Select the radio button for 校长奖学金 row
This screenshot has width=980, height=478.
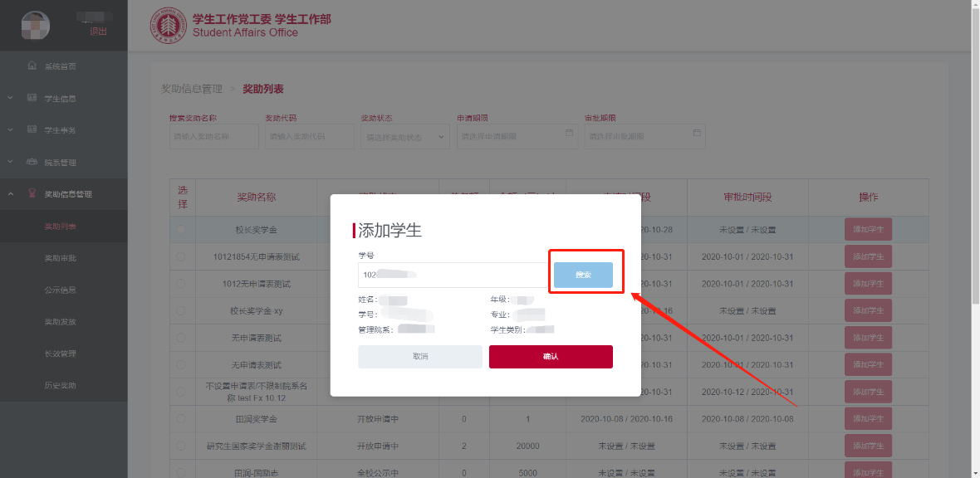(x=181, y=230)
